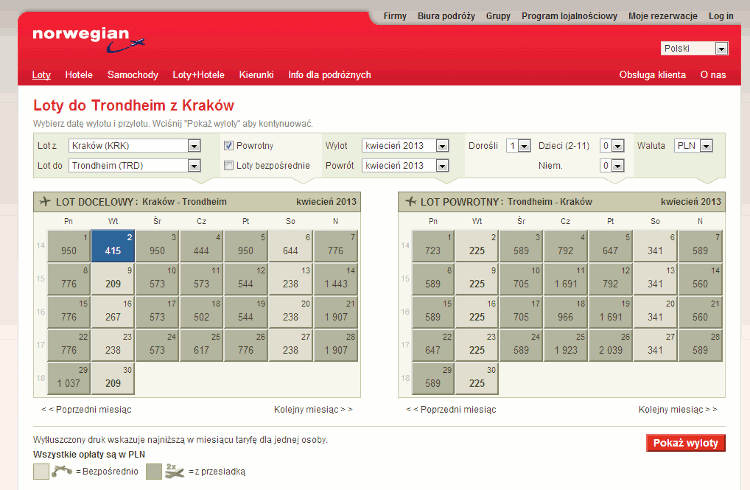Select the return April 4 fare 792
Image resolution: width=750 pixels, height=490 pixels.
566,246
